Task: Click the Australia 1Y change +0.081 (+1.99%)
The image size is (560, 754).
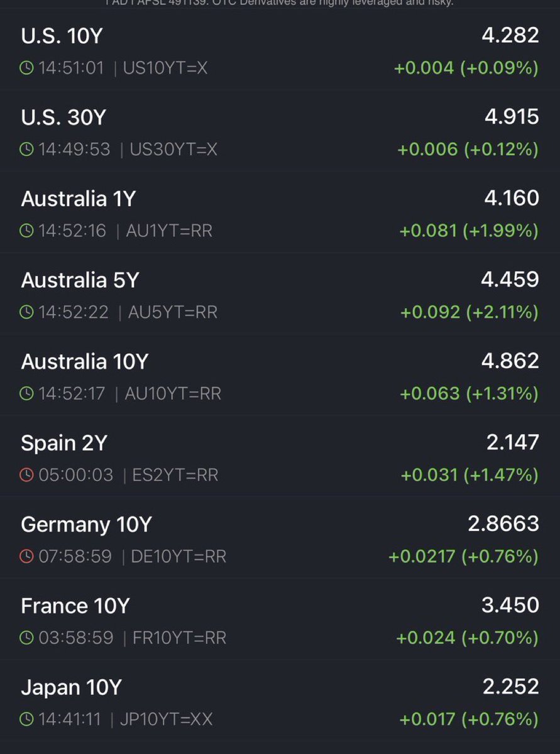Action: [x=469, y=231]
